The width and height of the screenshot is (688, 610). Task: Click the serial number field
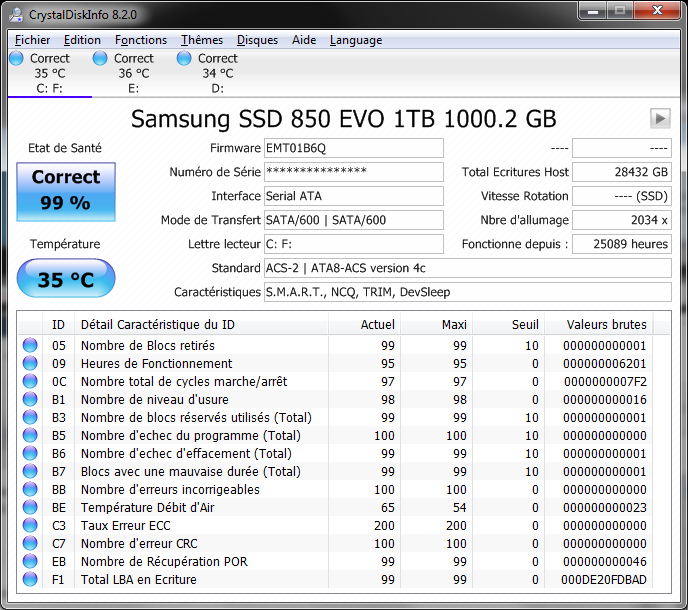(354, 172)
